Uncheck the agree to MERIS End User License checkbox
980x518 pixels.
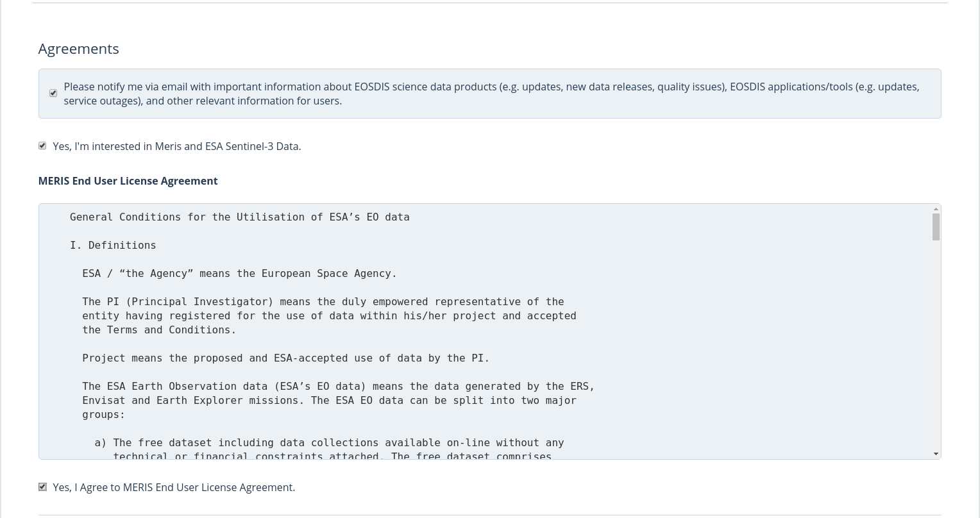tap(42, 487)
